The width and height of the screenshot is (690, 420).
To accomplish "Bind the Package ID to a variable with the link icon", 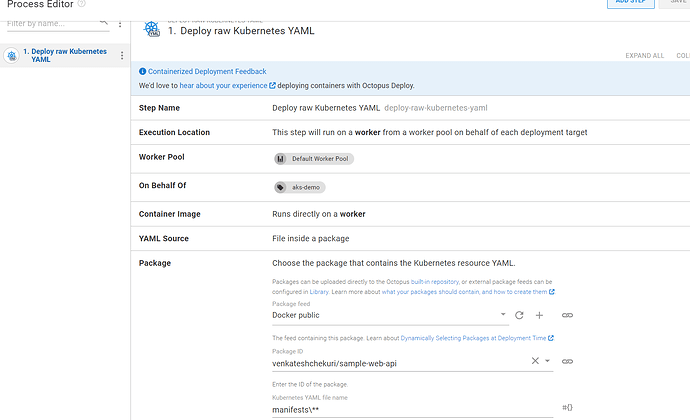I will 567,361.
